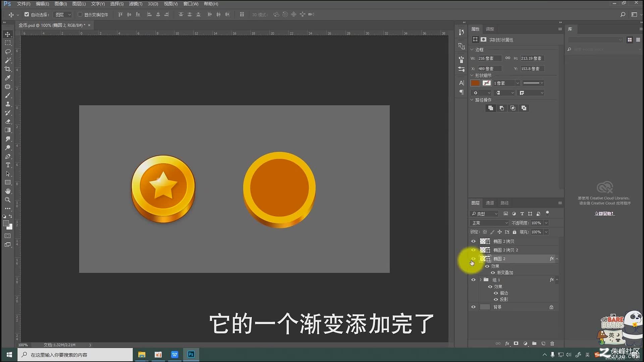
Task: Select the Lasso tool
Action: (8, 52)
